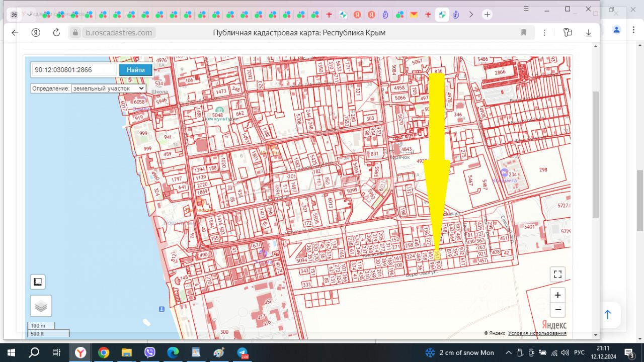The image size is (644, 362).
Task: Open the map layers switcher
Action: tap(41, 306)
